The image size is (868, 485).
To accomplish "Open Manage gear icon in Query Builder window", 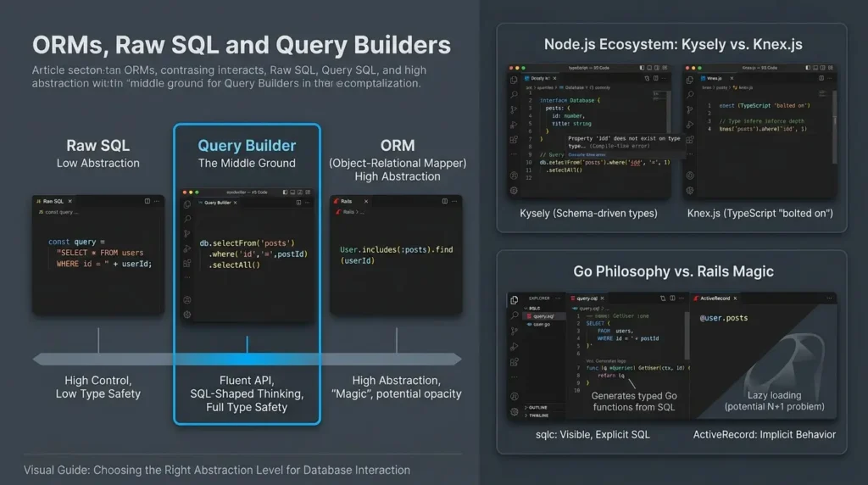I will (x=187, y=315).
